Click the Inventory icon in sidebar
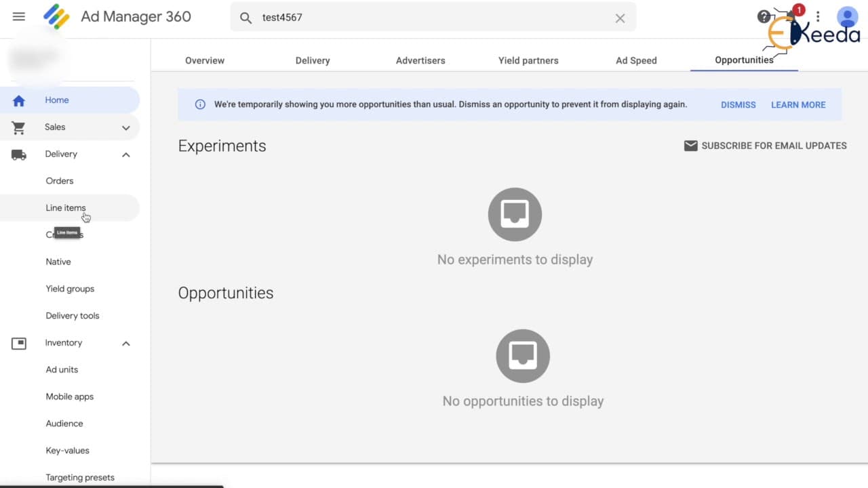 [19, 344]
